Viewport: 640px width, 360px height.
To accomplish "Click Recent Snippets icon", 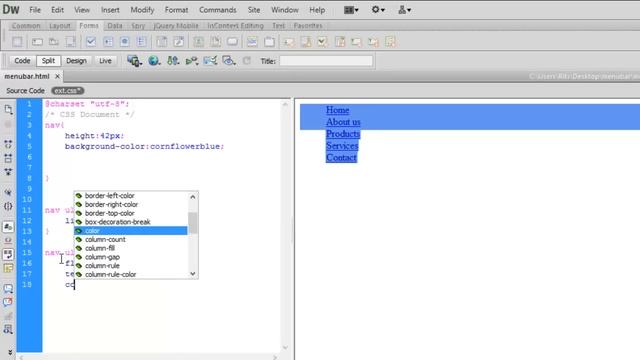I will click(8, 329).
